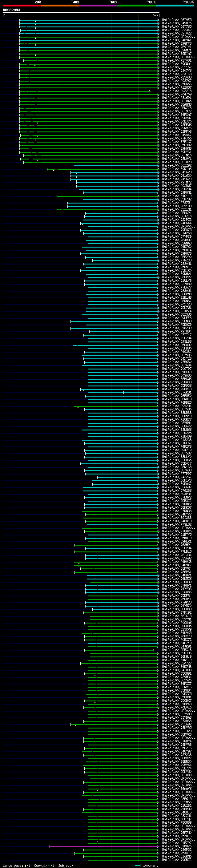The height and width of the screenshot is (868, 197).
Task: Select hit label UniRef100_P02723
Action: pos(177,304)
